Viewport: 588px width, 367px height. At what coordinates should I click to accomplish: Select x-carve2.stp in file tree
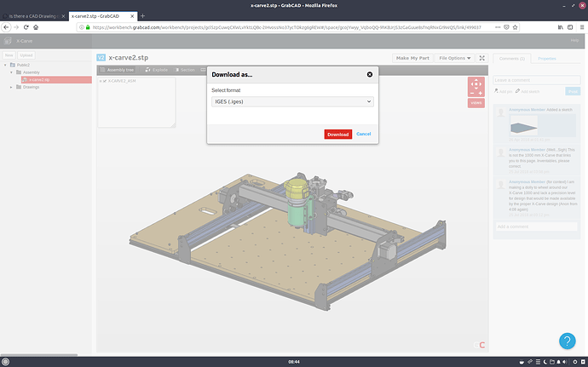point(56,80)
